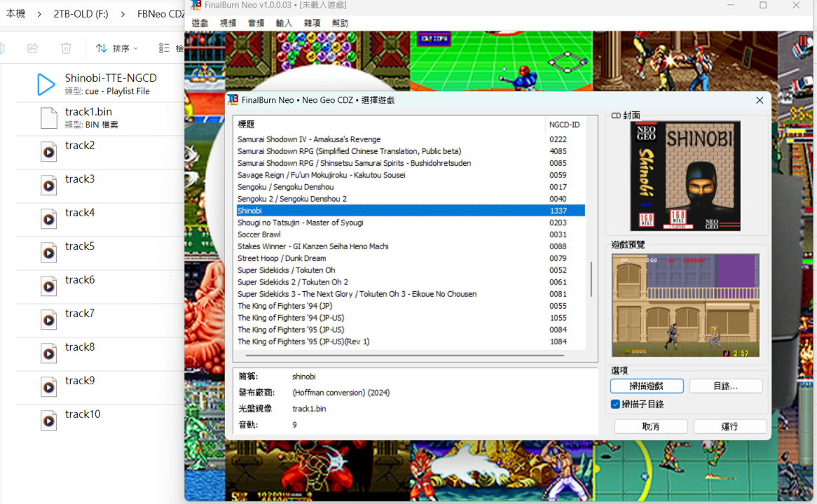Expand chevron after 2TB-OLD (F:) in breadcrumb

pyautogui.click(x=123, y=14)
